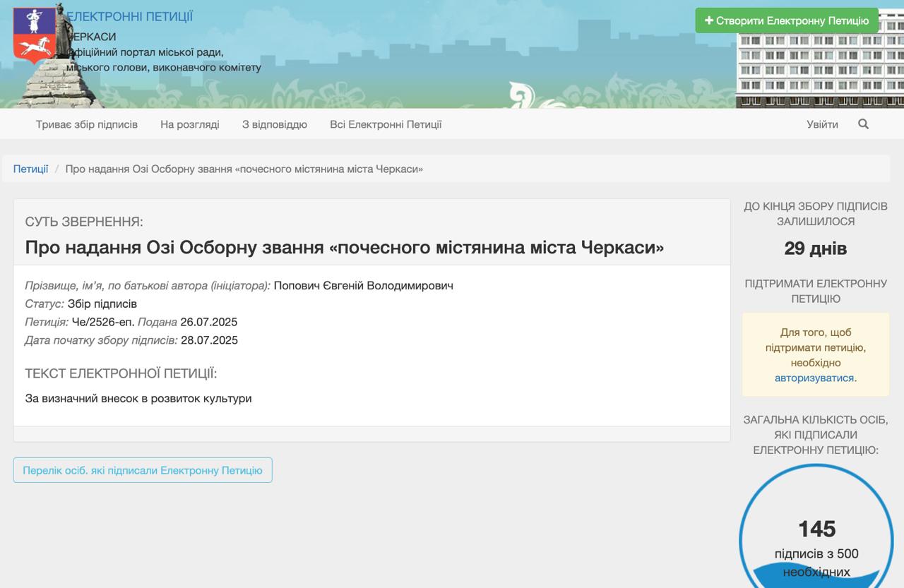Image resolution: width=904 pixels, height=588 pixels.
Task: Click the 29 днів remaining counter
Action: [x=816, y=248]
